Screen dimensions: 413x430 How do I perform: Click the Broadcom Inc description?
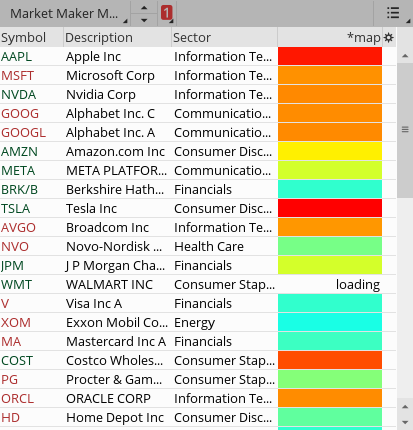point(107,228)
